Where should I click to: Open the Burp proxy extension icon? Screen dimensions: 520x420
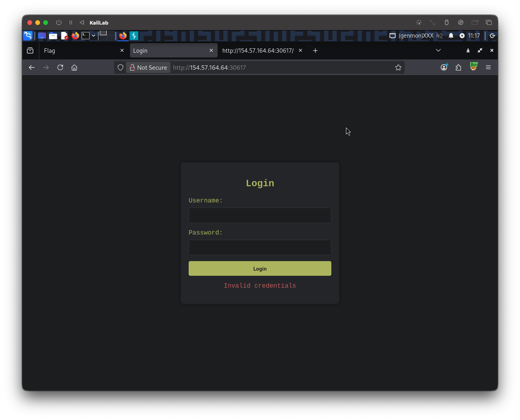473,67
